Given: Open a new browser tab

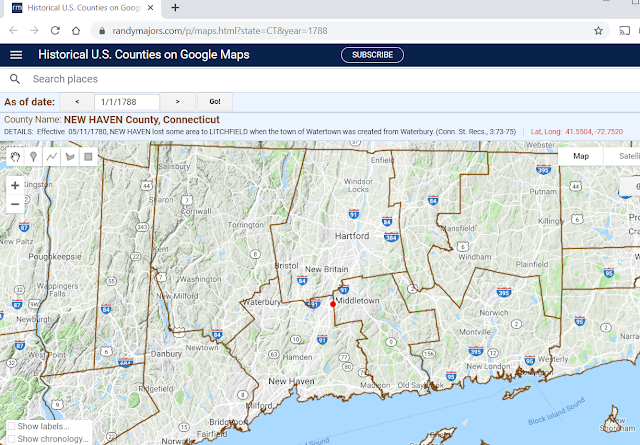Looking at the screenshot, I should pos(175,8).
